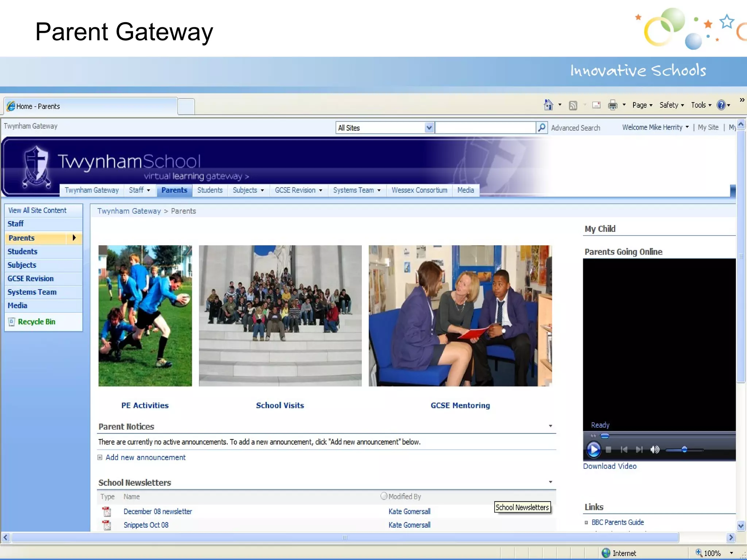Screen dimensions: 747x560
Task: Click the Internet Explorer tab icon
Action: tap(11, 106)
